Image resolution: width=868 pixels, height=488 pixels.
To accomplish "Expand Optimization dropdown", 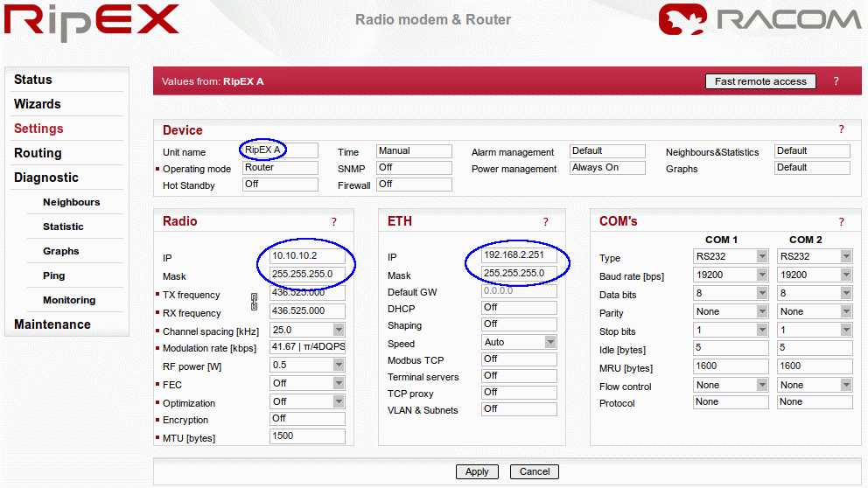I will pos(339,401).
